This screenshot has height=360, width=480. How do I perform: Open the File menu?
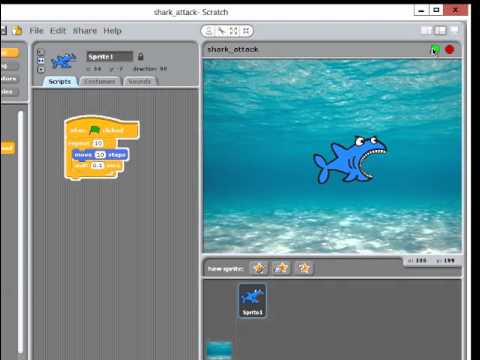point(36,31)
